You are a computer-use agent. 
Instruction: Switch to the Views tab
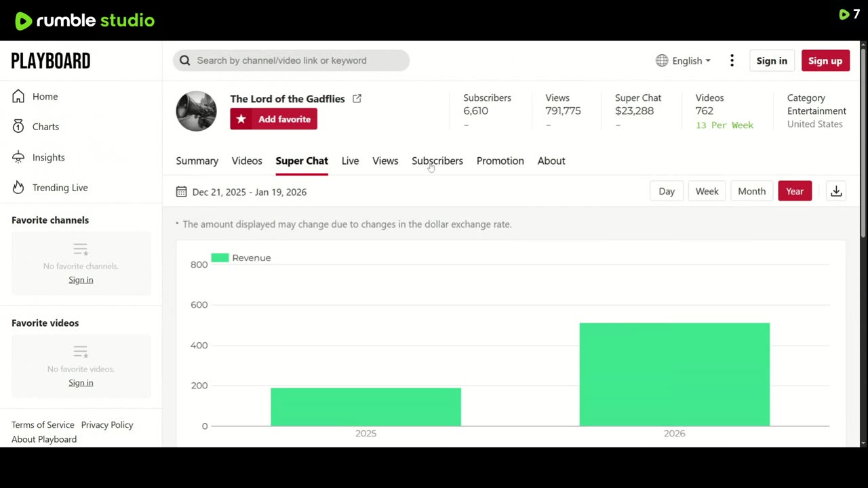tap(385, 161)
